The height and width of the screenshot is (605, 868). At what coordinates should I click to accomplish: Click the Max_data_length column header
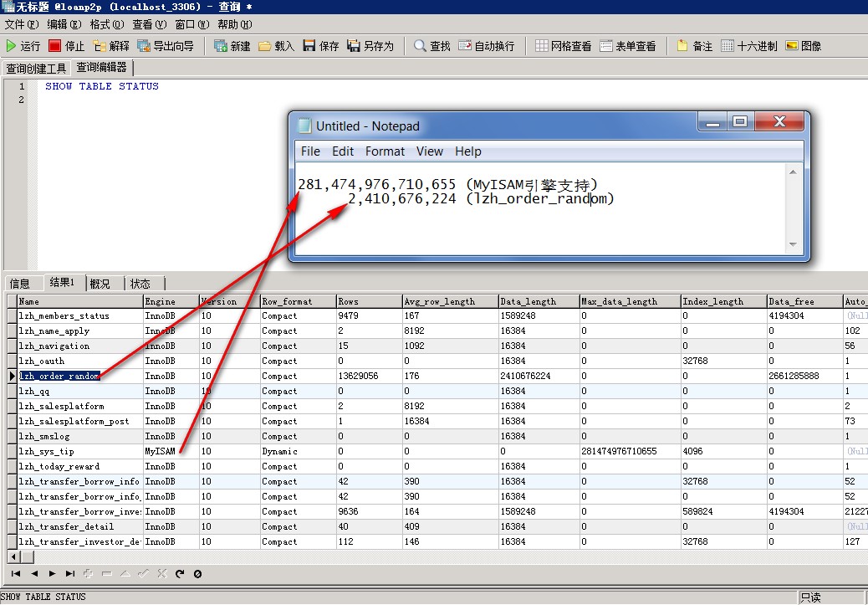[x=630, y=301]
